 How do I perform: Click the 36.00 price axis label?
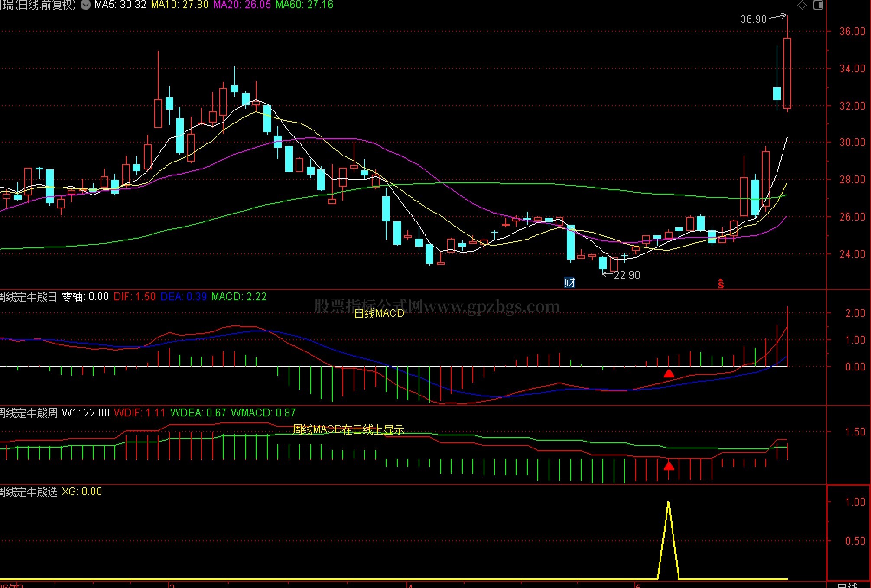click(852, 31)
